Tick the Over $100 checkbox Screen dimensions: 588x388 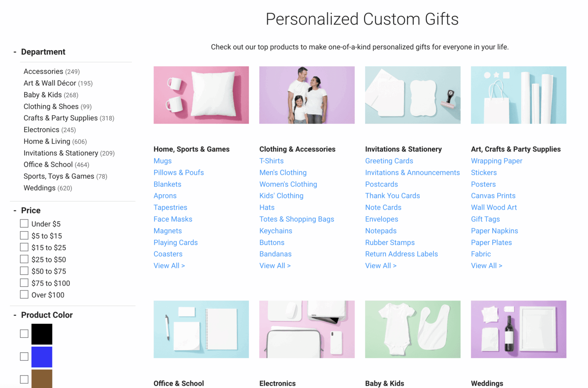24,295
